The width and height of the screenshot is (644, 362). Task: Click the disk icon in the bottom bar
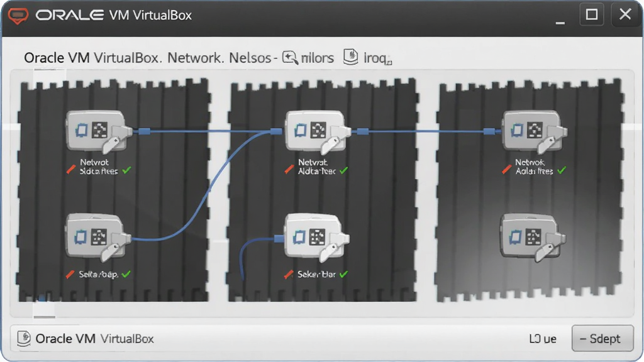24,339
